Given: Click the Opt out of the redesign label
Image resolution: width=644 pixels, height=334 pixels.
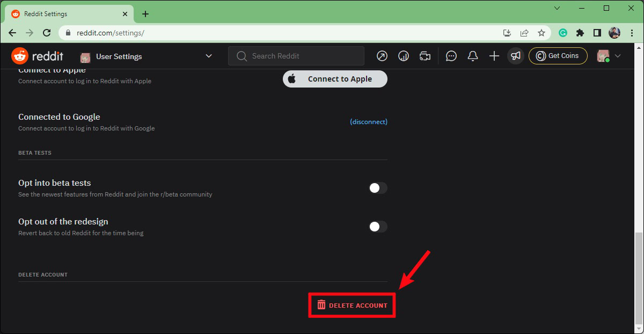Looking at the screenshot, I should tap(63, 222).
